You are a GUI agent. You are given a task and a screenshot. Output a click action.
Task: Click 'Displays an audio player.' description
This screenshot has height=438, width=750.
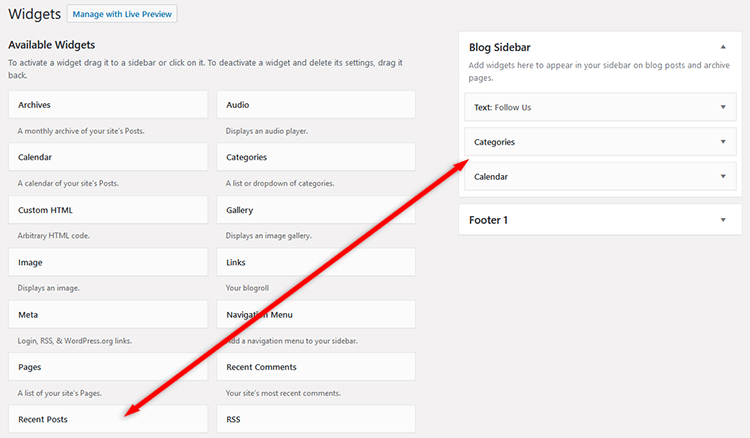266,131
